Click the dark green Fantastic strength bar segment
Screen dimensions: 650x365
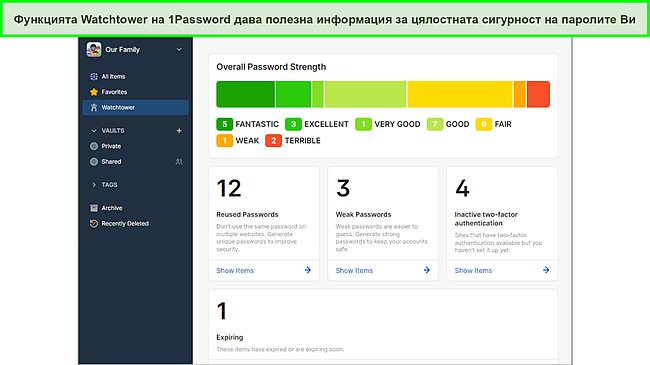click(245, 94)
